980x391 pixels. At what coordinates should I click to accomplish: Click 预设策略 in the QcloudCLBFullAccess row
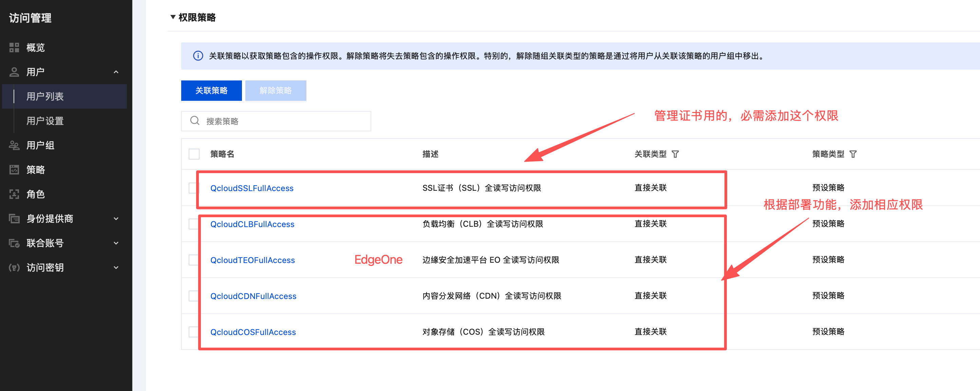(828, 224)
